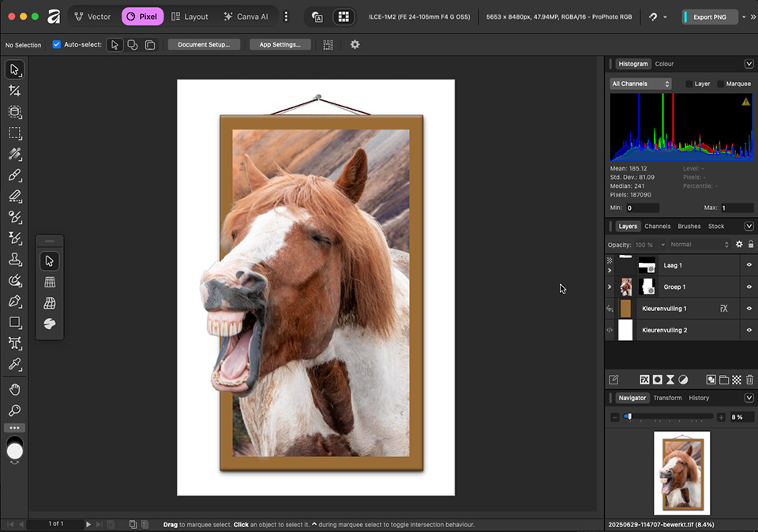This screenshot has width=758, height=532.
Task: Click the FX layer effects icon
Action: point(644,380)
